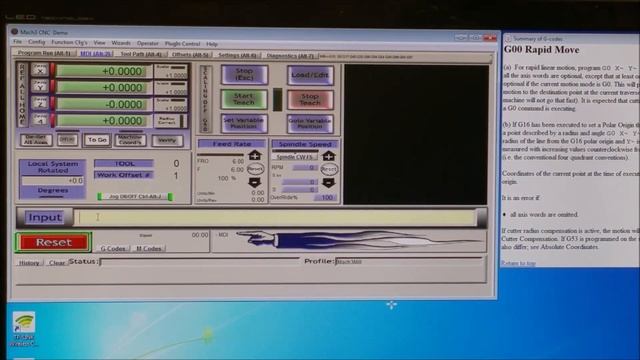Click the Start Teach button
The width and height of the screenshot is (640, 360).
pos(244,99)
